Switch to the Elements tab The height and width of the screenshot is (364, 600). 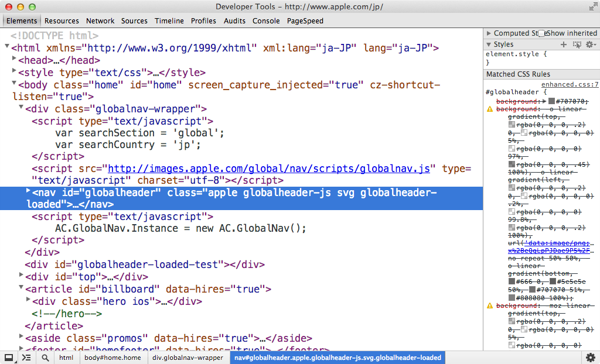tap(22, 20)
